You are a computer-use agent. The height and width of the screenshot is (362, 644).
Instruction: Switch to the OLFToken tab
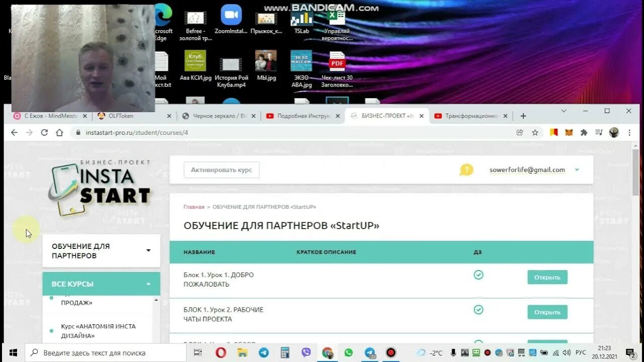(x=133, y=116)
